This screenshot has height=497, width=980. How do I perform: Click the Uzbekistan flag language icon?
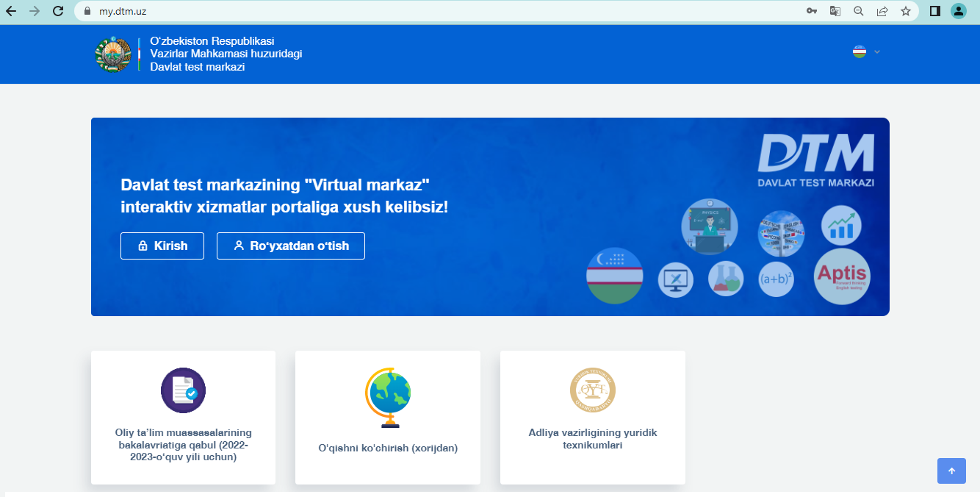point(860,51)
